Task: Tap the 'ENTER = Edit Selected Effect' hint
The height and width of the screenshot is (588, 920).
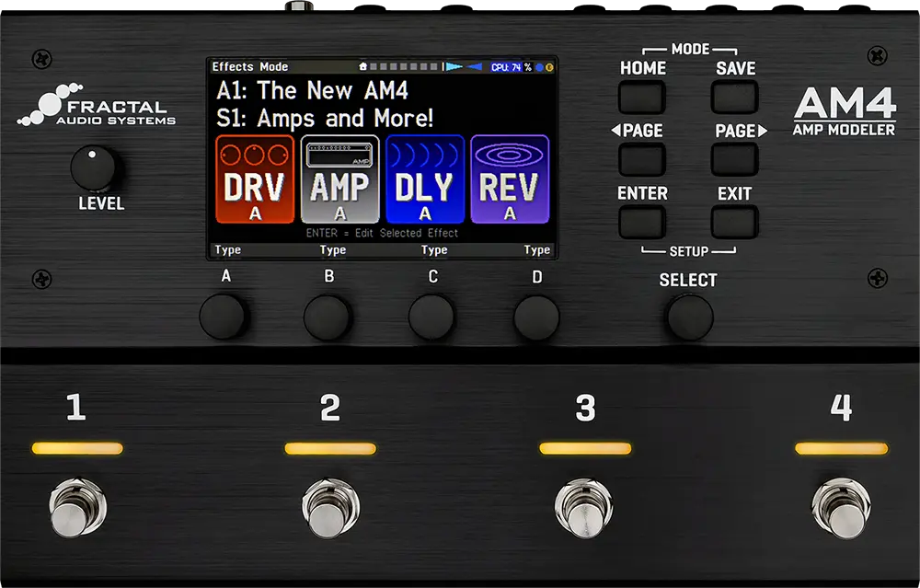Action: (x=382, y=233)
